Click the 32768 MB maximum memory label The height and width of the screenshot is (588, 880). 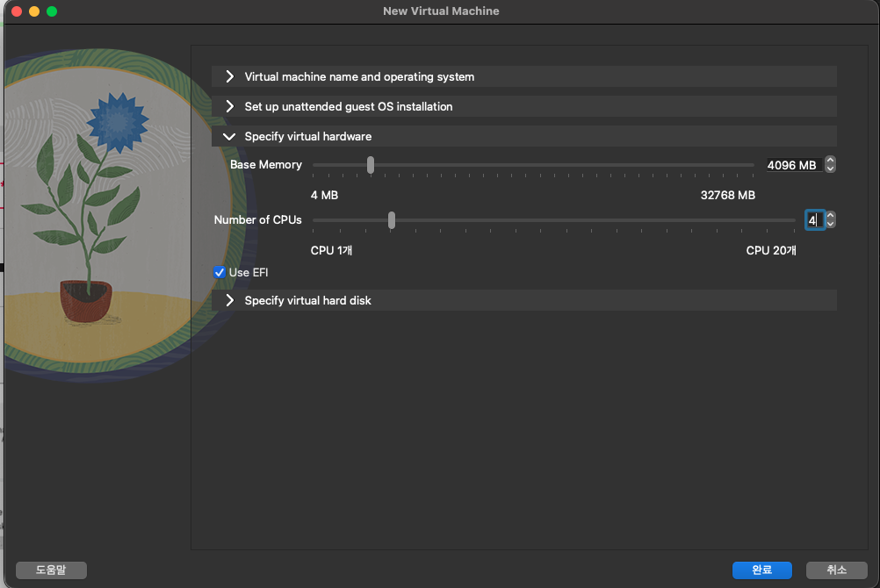coord(728,195)
